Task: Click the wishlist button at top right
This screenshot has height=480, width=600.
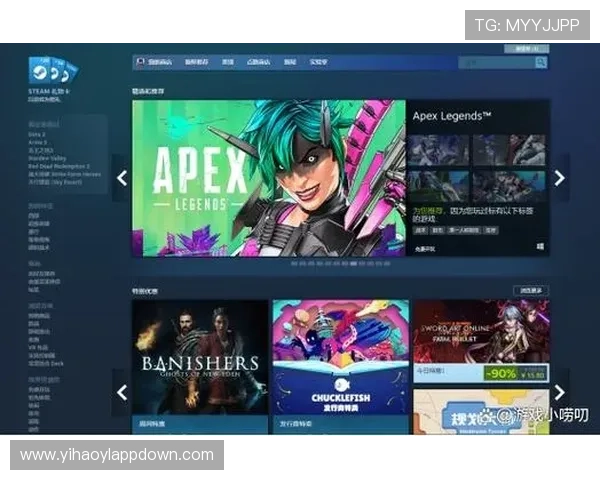Action: click(526, 47)
